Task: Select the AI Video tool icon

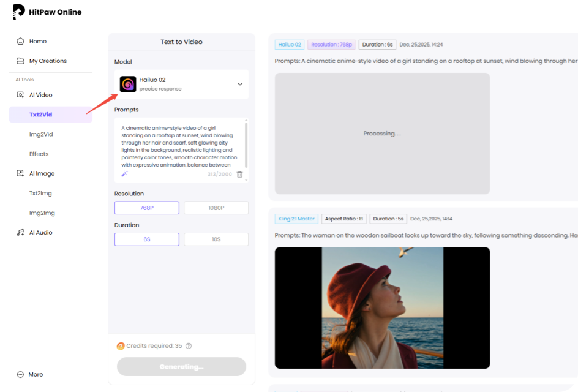Action: coord(21,94)
